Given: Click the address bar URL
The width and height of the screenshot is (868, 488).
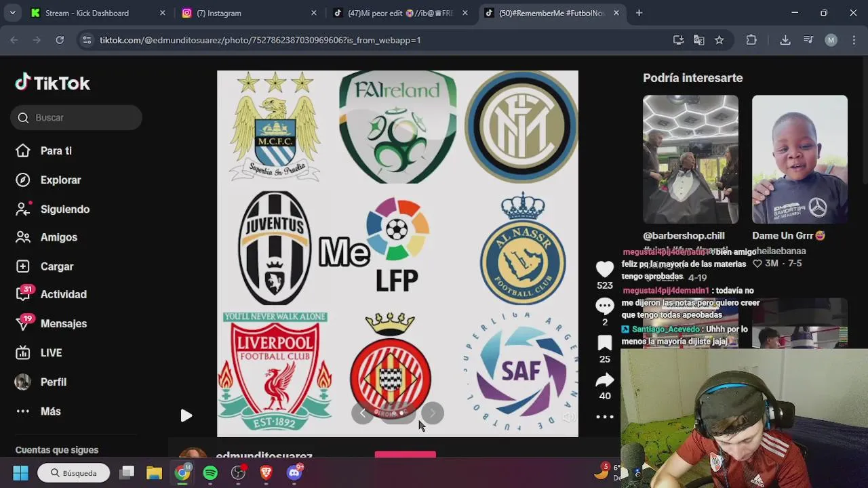Looking at the screenshot, I should [x=260, y=40].
